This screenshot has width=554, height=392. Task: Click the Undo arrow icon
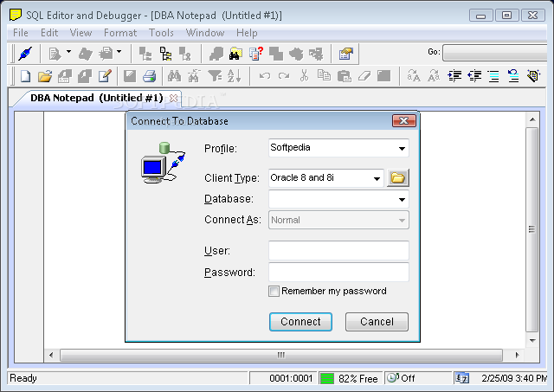[x=264, y=76]
